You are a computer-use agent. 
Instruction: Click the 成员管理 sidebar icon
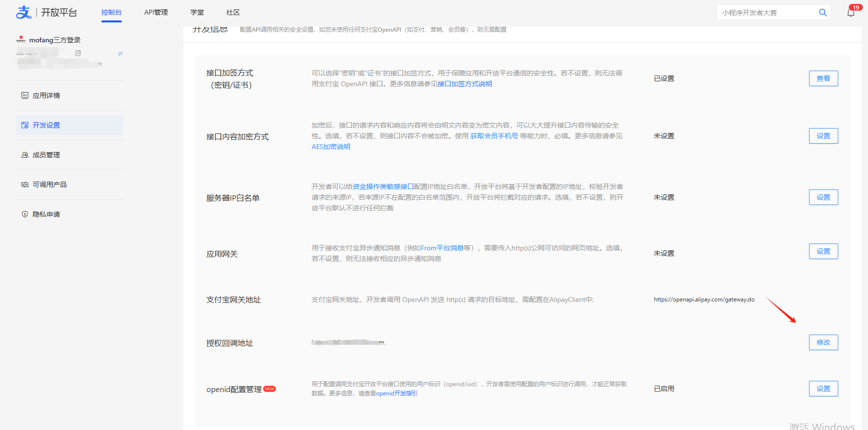[x=25, y=155]
